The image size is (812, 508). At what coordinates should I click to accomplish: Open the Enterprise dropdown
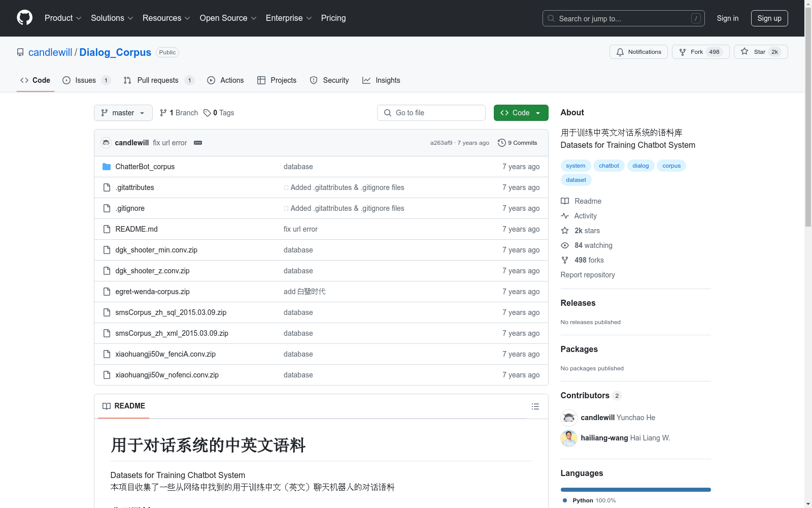pos(289,18)
